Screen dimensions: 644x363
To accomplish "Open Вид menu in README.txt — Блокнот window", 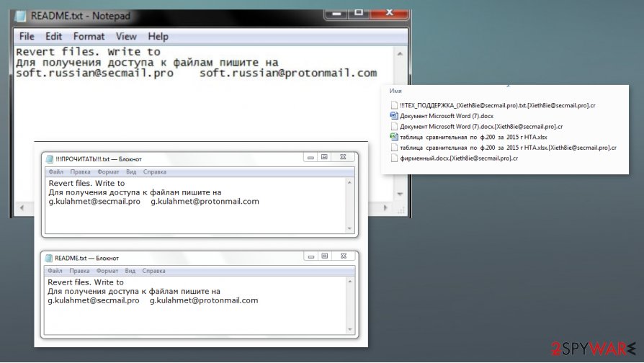I will pyautogui.click(x=130, y=271).
